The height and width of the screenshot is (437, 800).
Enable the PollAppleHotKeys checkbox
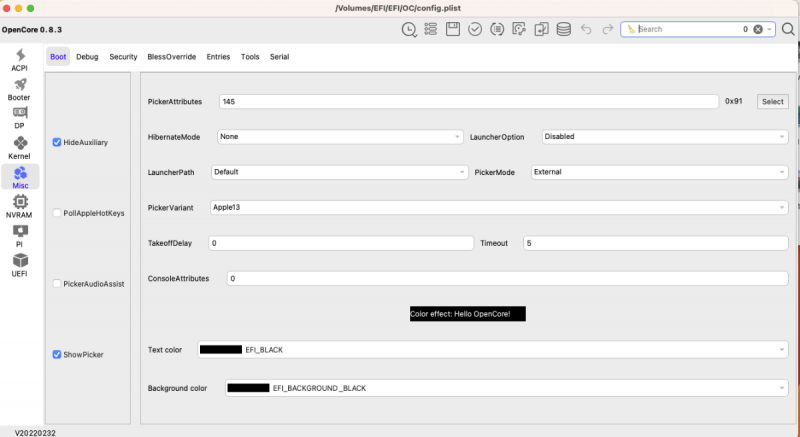[57, 213]
